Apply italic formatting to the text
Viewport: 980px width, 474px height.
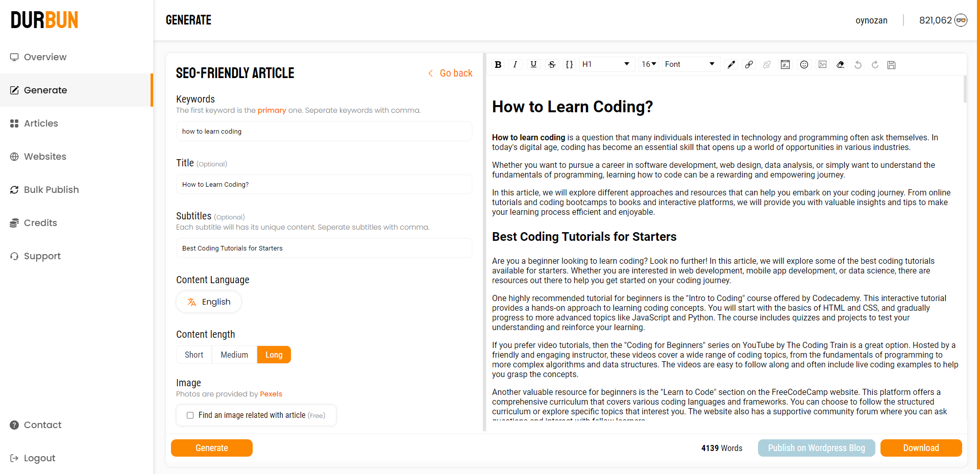[516, 64]
